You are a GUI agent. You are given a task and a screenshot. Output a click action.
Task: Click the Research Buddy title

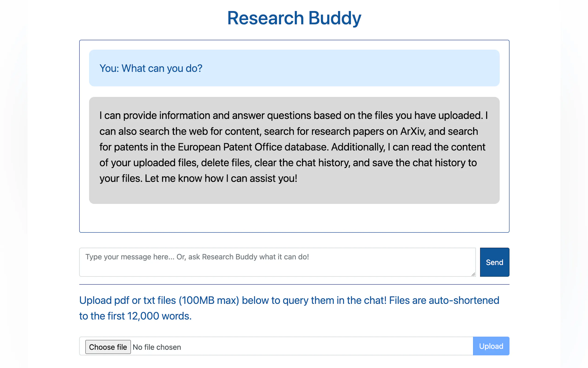point(294,18)
